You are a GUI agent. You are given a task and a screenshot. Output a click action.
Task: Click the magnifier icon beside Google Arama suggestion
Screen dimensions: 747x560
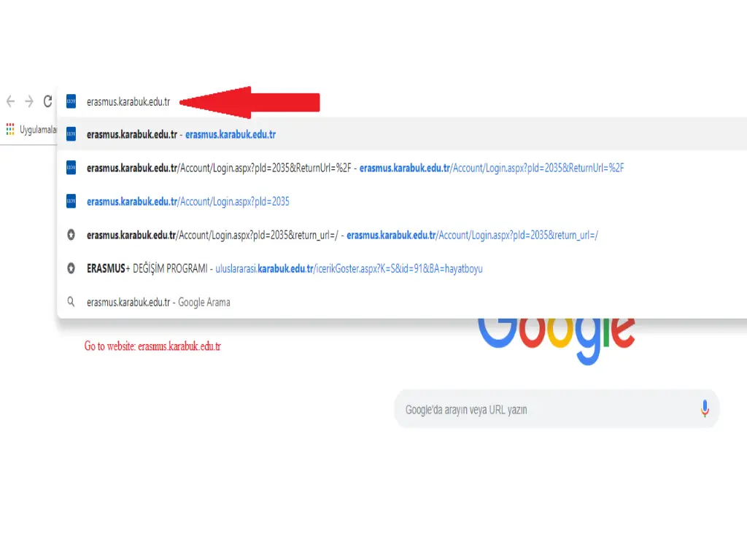tap(71, 302)
